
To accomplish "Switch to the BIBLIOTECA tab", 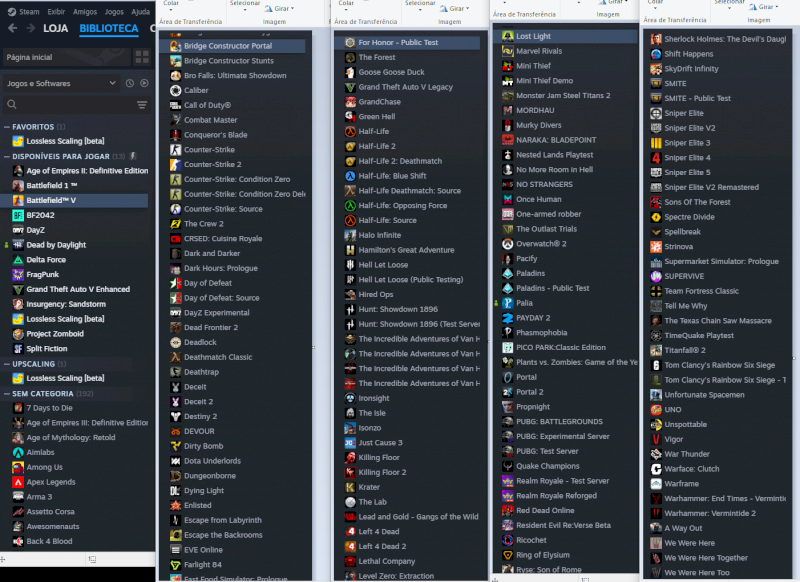I will pyautogui.click(x=109, y=28).
